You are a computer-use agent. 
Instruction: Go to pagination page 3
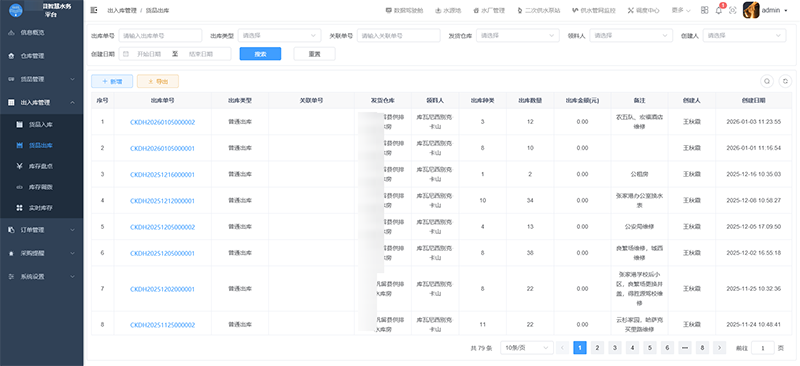pyautogui.click(x=615, y=348)
